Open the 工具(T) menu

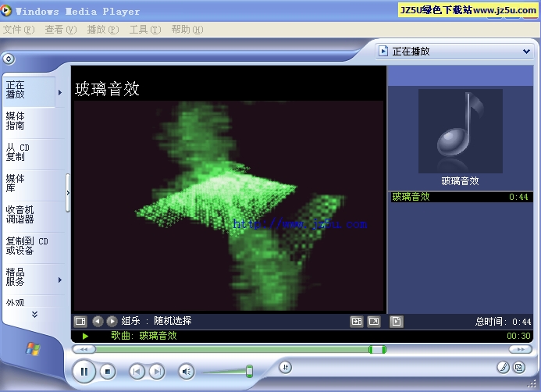pos(145,30)
